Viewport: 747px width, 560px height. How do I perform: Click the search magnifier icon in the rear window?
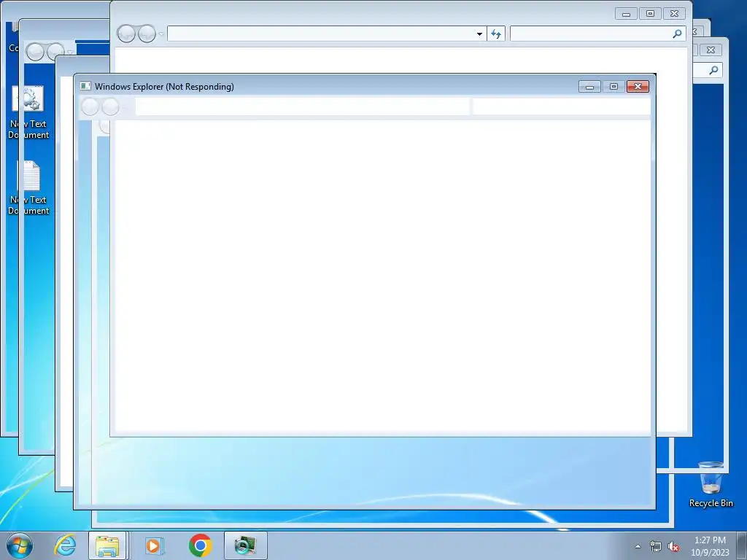(677, 34)
